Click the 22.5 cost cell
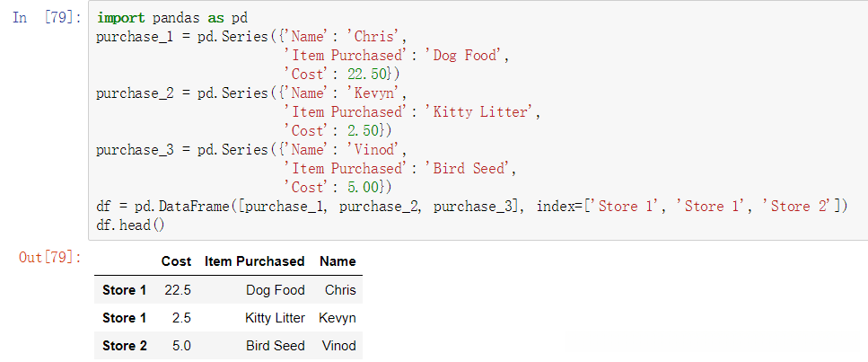Screen dimensions: 868x362 [178, 290]
